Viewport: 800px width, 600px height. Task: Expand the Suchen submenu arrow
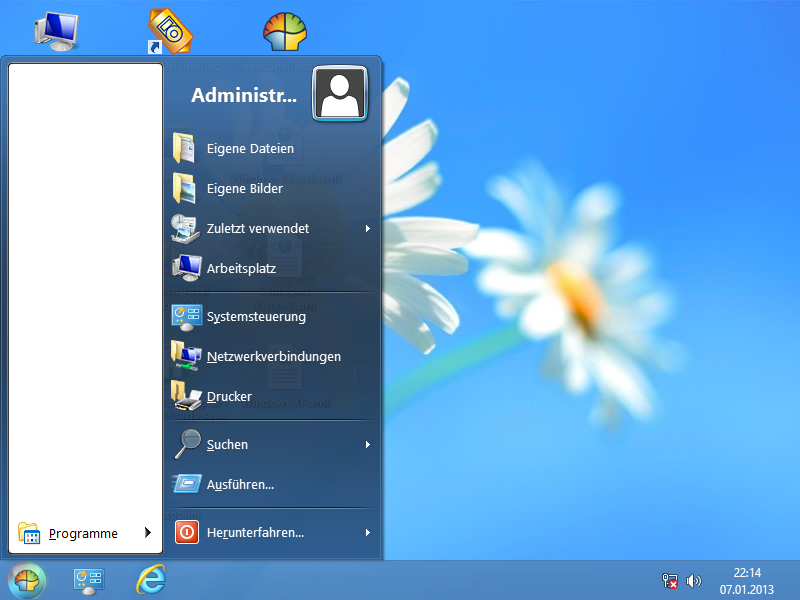point(368,445)
